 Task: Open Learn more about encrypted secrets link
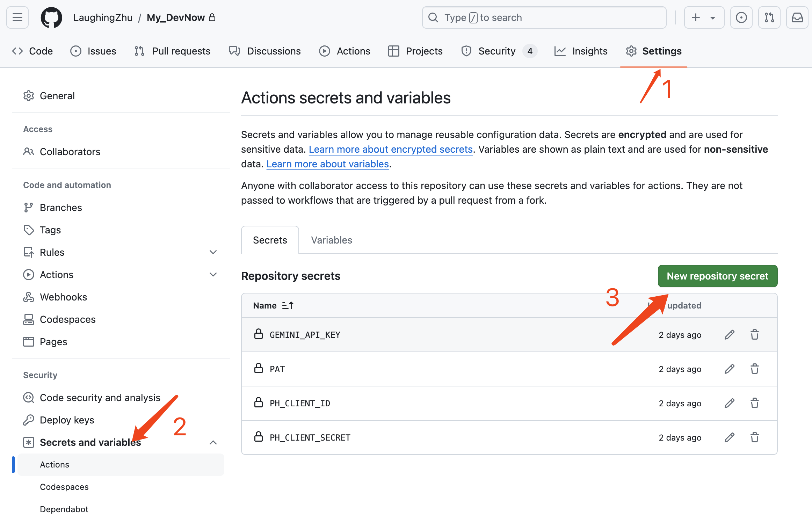(x=391, y=149)
